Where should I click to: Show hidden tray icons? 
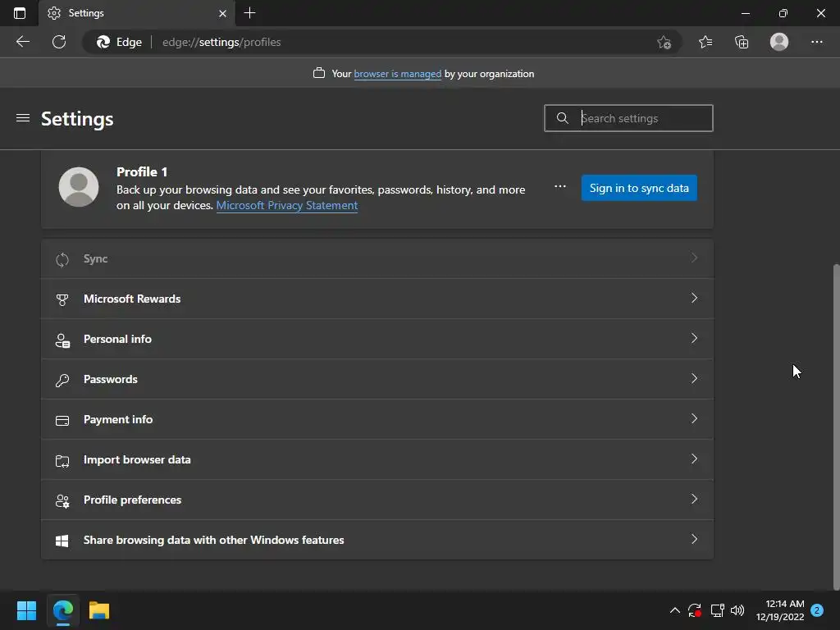675,610
